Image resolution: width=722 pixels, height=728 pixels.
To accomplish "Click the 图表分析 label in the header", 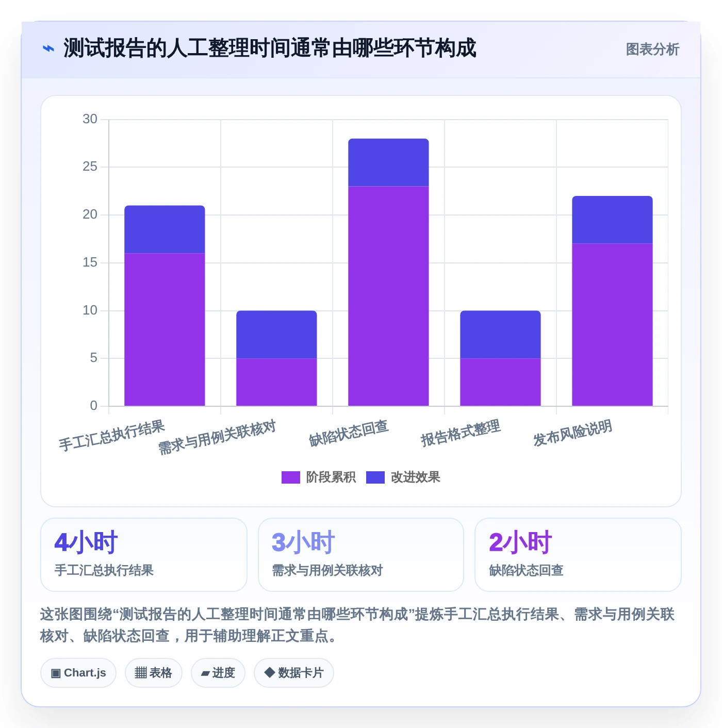I will (x=652, y=49).
